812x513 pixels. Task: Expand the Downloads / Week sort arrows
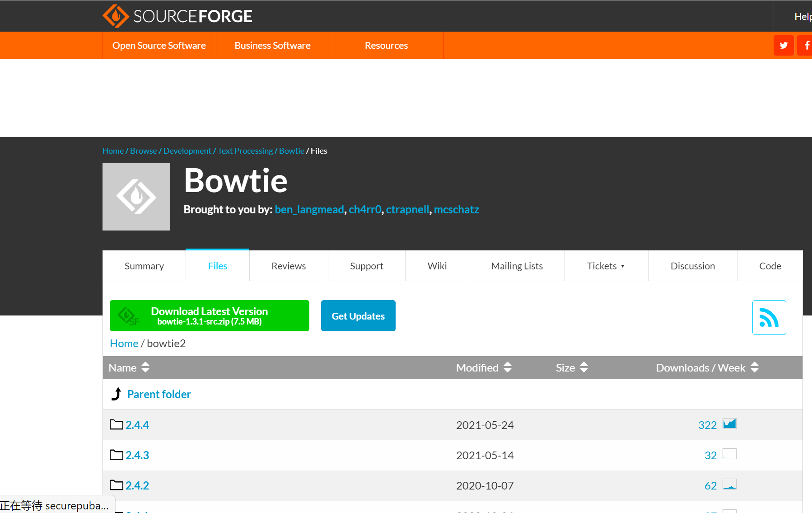754,367
